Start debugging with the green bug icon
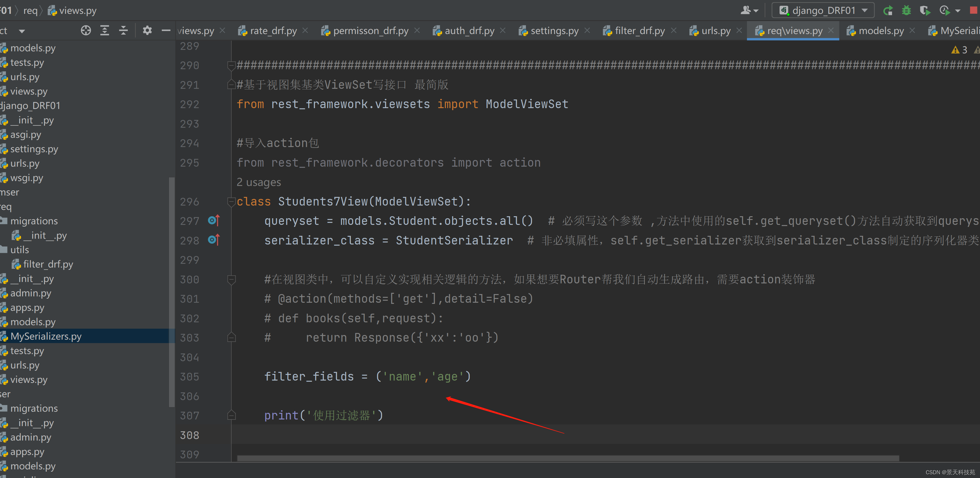The height and width of the screenshot is (478, 980). (906, 10)
